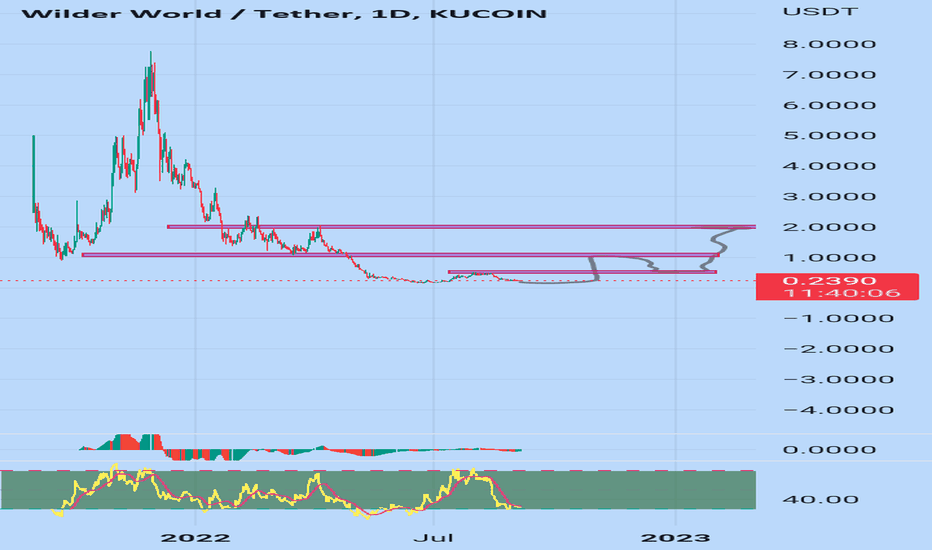Select the short lower magenta line near 0.5
Image resolution: width=932 pixels, height=550 pixels.
pos(582,272)
